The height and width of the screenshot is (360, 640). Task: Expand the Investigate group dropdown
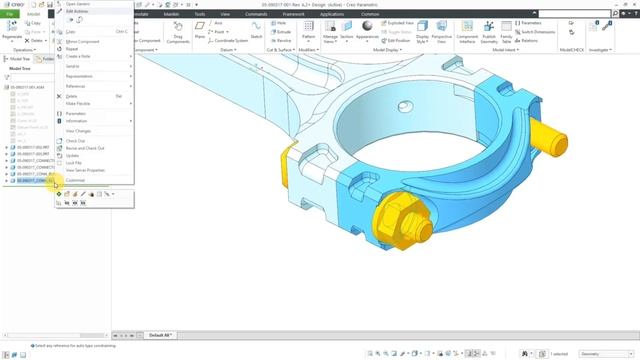point(600,50)
